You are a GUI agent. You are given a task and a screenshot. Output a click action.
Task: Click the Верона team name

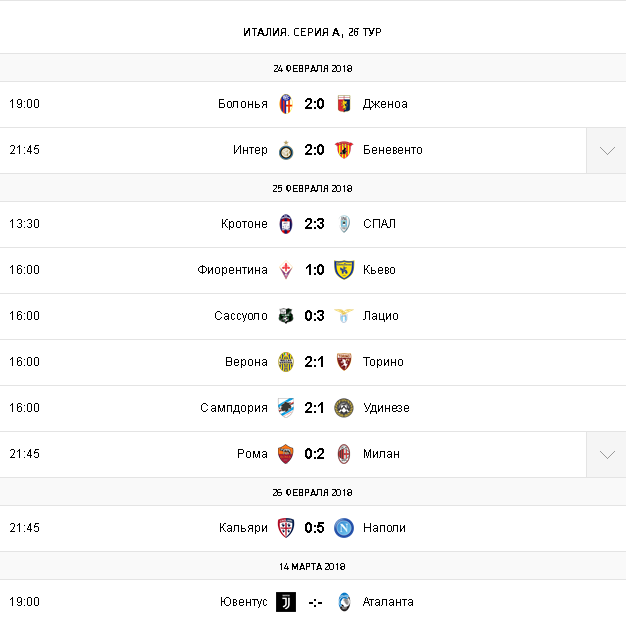[246, 362]
